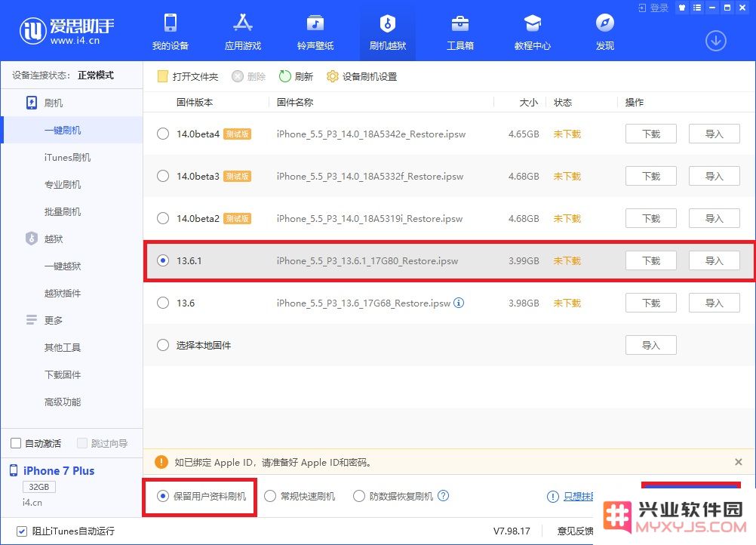Click iPhone_5.5_P3_13.6.1_17G80_Restore.ipsw filename
Screen dimensions: 756x545
tap(367, 261)
